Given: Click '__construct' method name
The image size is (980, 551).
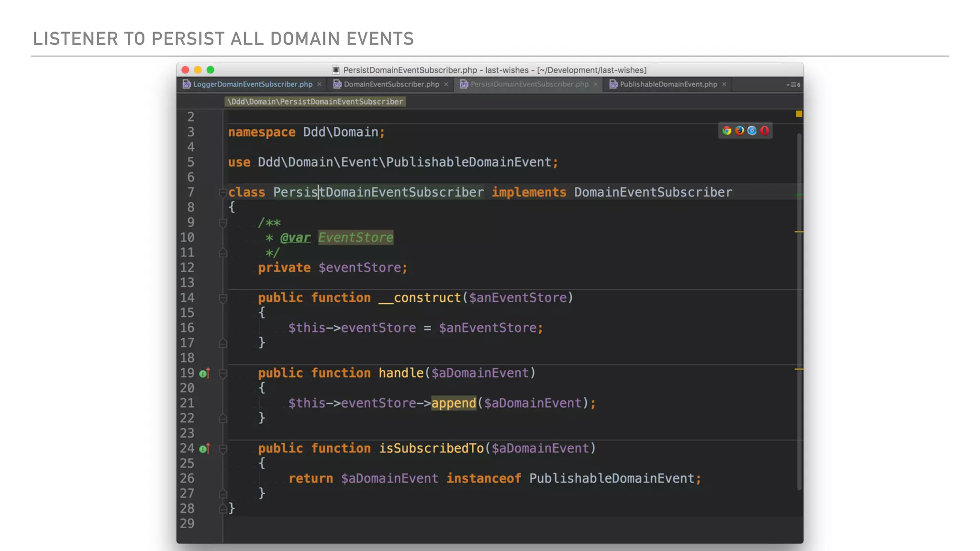Looking at the screenshot, I should point(420,298).
